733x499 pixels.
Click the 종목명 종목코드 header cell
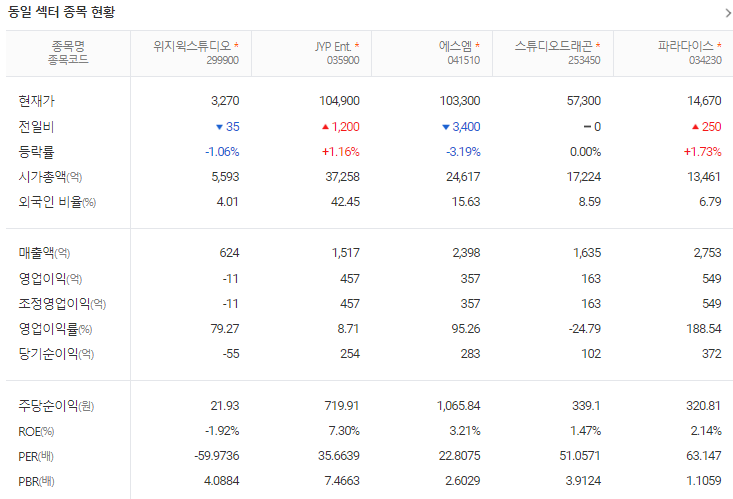[68, 53]
